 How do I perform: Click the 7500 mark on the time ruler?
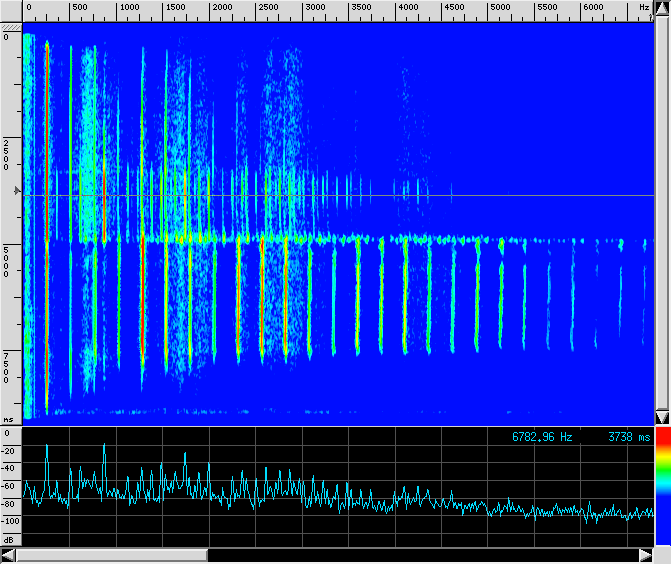[x=8, y=368]
